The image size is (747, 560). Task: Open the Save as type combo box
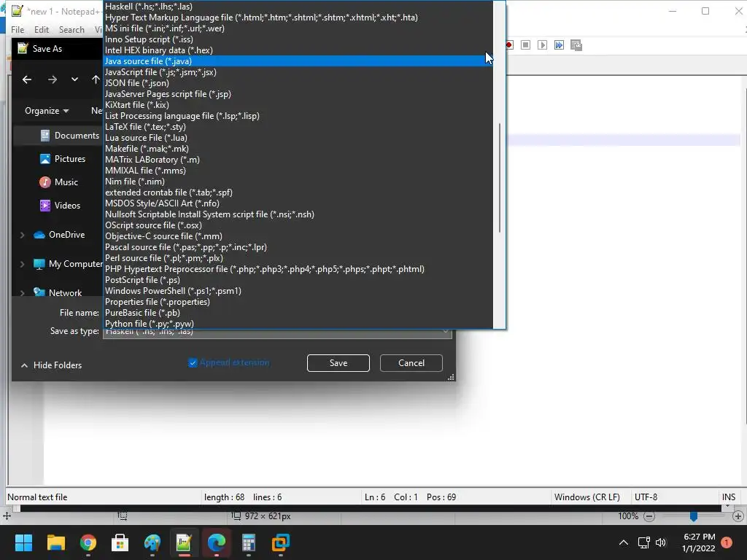[x=277, y=332]
